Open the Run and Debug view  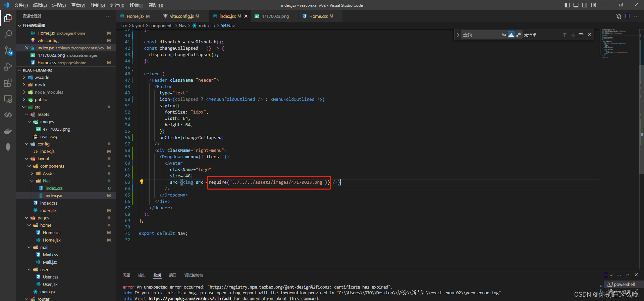click(8, 67)
